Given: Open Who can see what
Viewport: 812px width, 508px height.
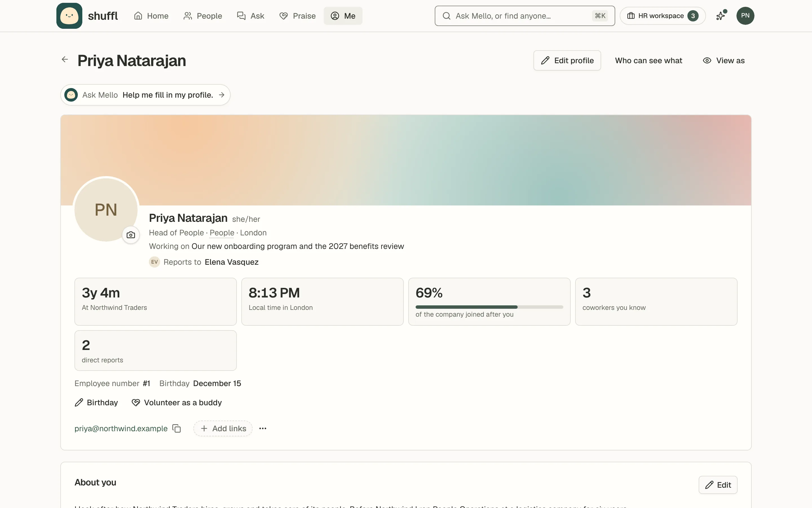Looking at the screenshot, I should (x=648, y=60).
